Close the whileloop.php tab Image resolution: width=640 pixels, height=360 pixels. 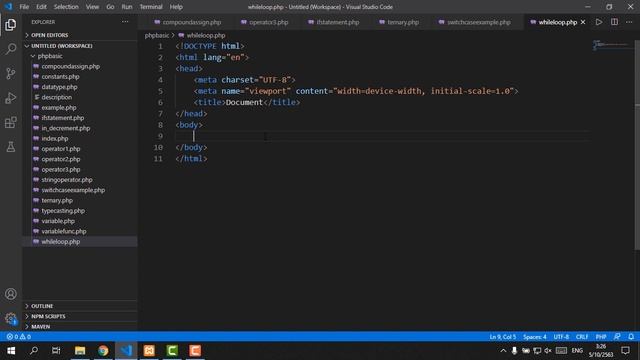pyautogui.click(x=583, y=22)
